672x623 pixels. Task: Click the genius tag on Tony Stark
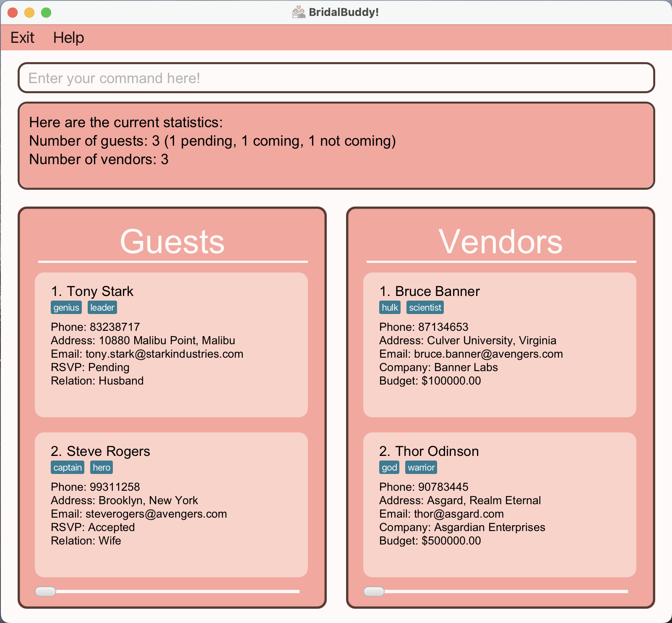66,308
